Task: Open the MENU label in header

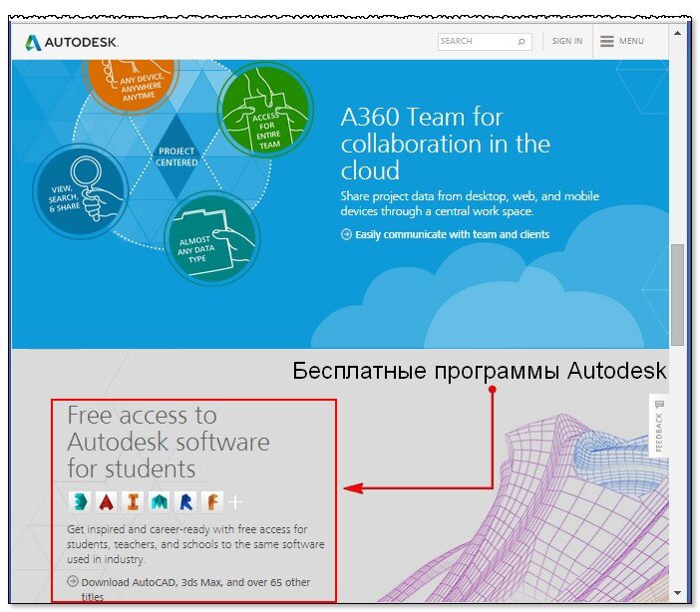Action: 631,41
